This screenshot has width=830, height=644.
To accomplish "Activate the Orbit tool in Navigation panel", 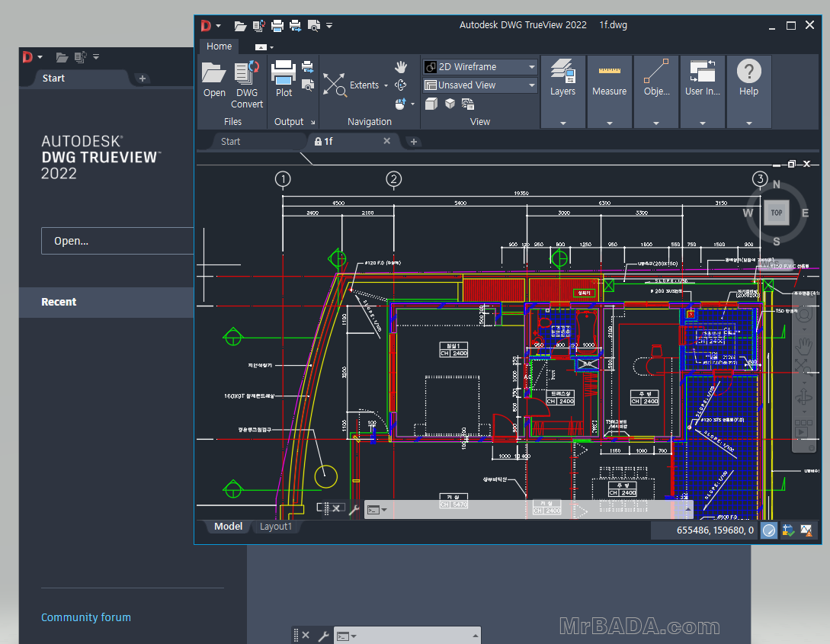I will (x=401, y=85).
